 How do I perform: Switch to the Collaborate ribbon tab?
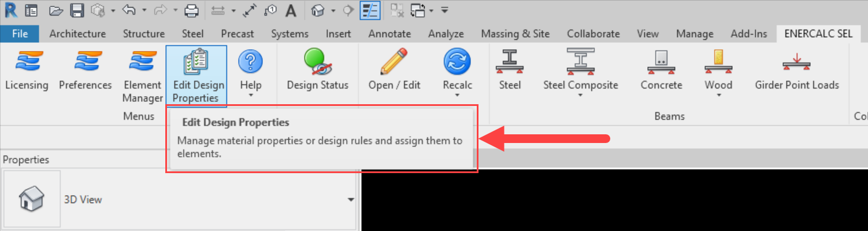point(593,34)
